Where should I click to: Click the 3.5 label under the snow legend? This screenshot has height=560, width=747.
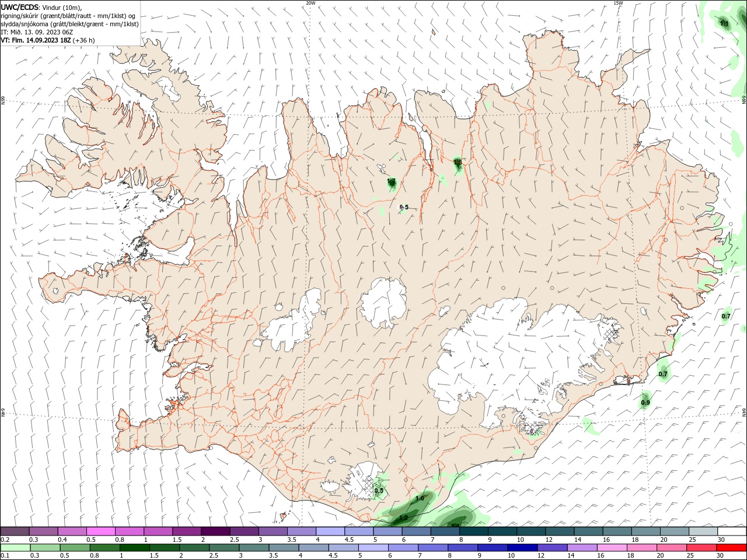(292, 540)
